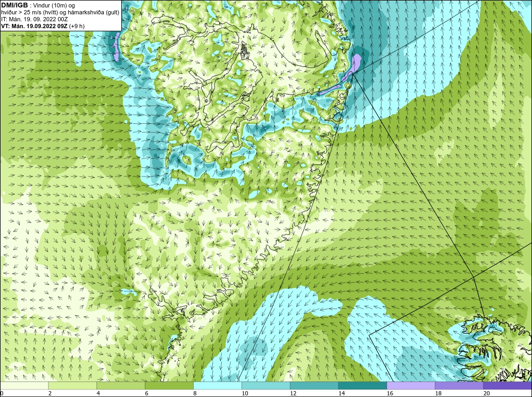Viewport: 532px width, 397px height.
Task: Click the 16–18 m/s light purple legend swatch
Action: tap(411, 385)
